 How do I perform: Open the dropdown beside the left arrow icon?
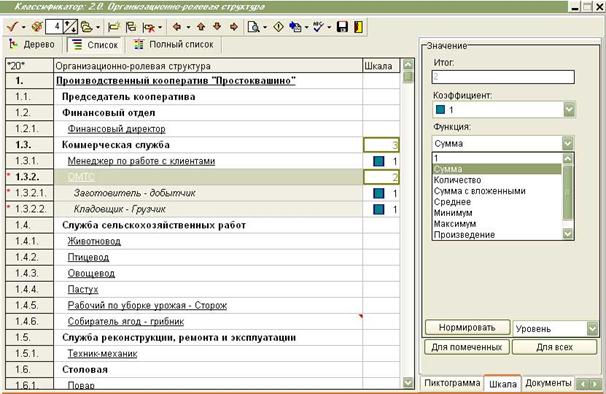pos(188,27)
